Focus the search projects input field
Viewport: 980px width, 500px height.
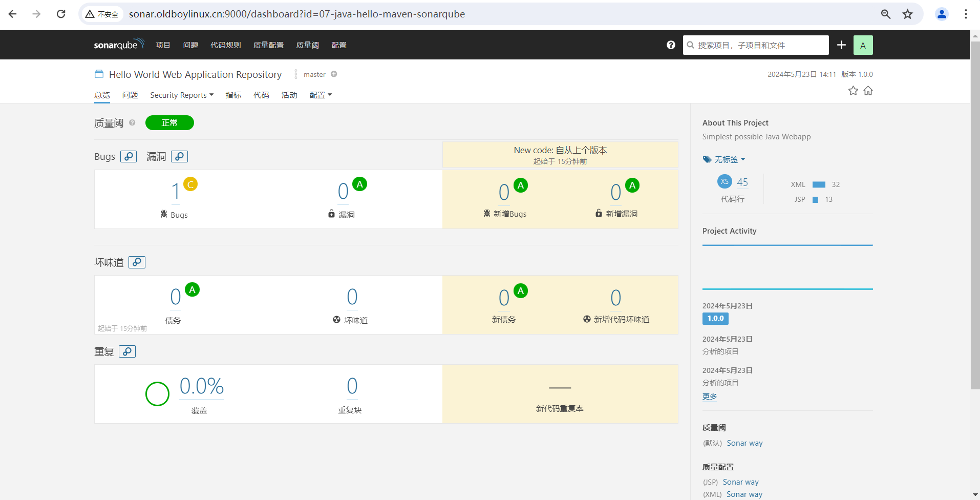(x=756, y=45)
